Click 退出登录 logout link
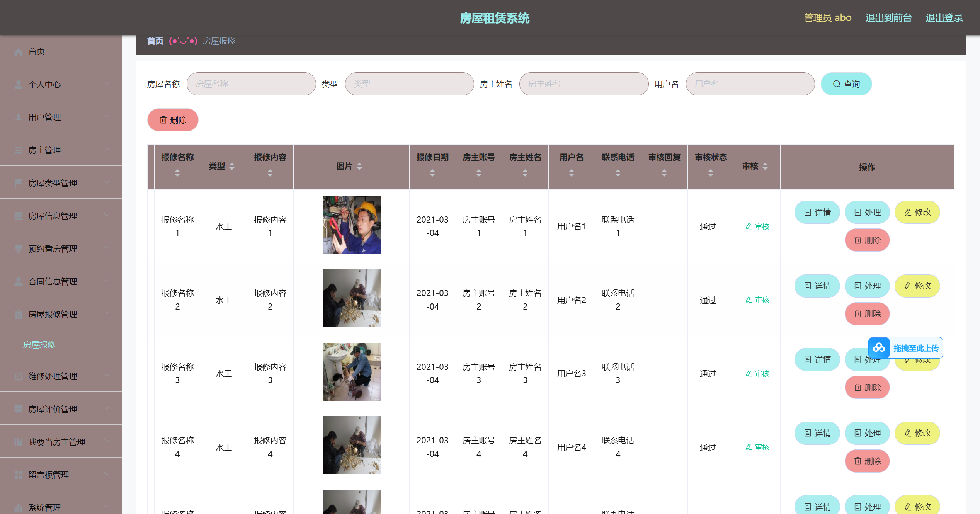 pyautogui.click(x=944, y=18)
